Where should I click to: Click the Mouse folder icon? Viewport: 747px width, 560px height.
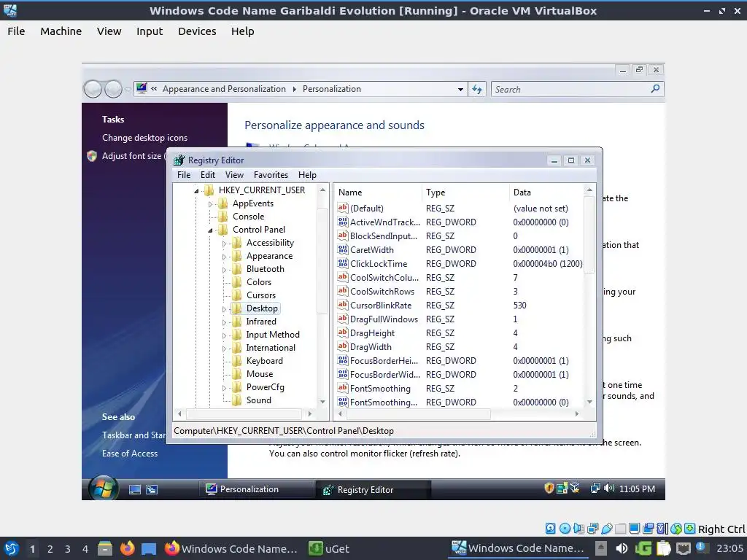(237, 374)
